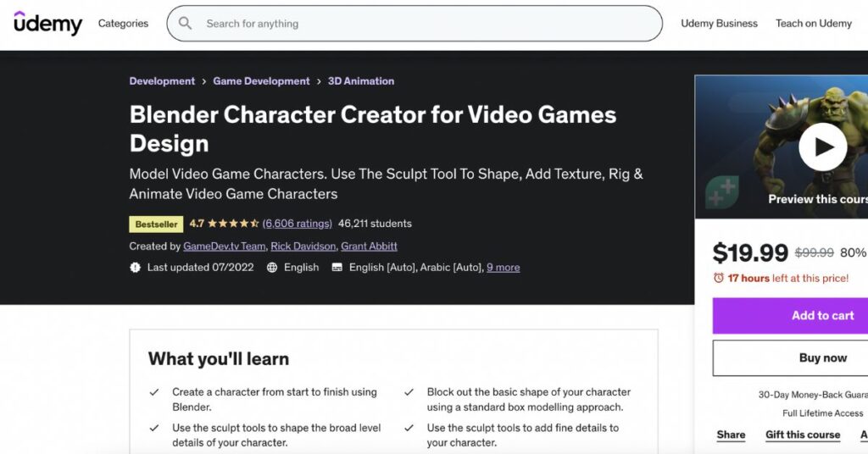Click the Bestseller badge
868x454 pixels.
[156, 224]
